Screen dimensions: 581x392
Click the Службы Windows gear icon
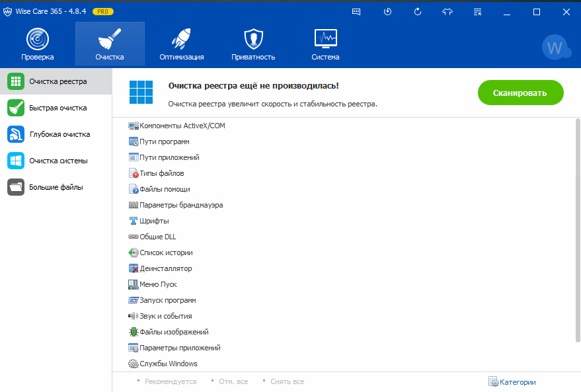coord(134,364)
